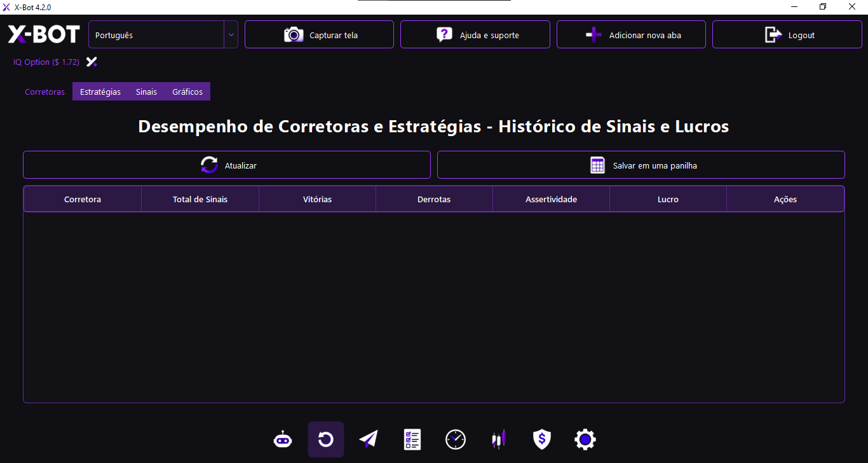Screen dimensions: 868x463
Task: Open the robot icon in bottom navigation
Action: [283, 439]
